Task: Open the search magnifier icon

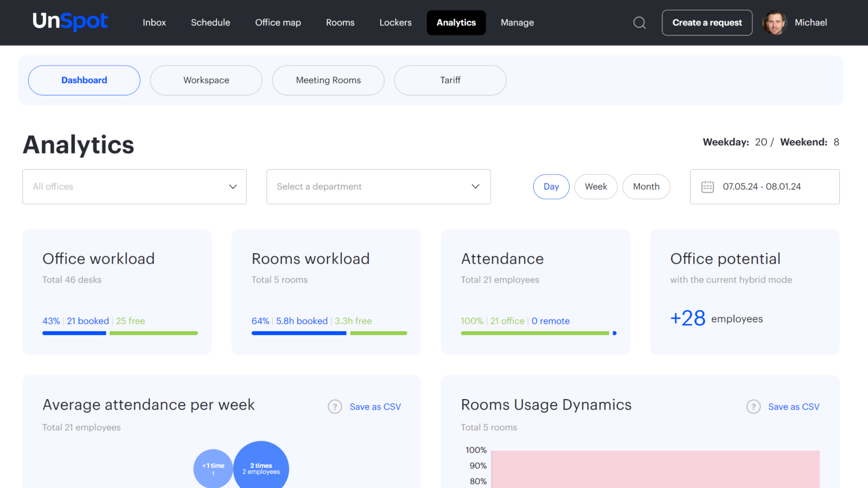Action: (639, 23)
